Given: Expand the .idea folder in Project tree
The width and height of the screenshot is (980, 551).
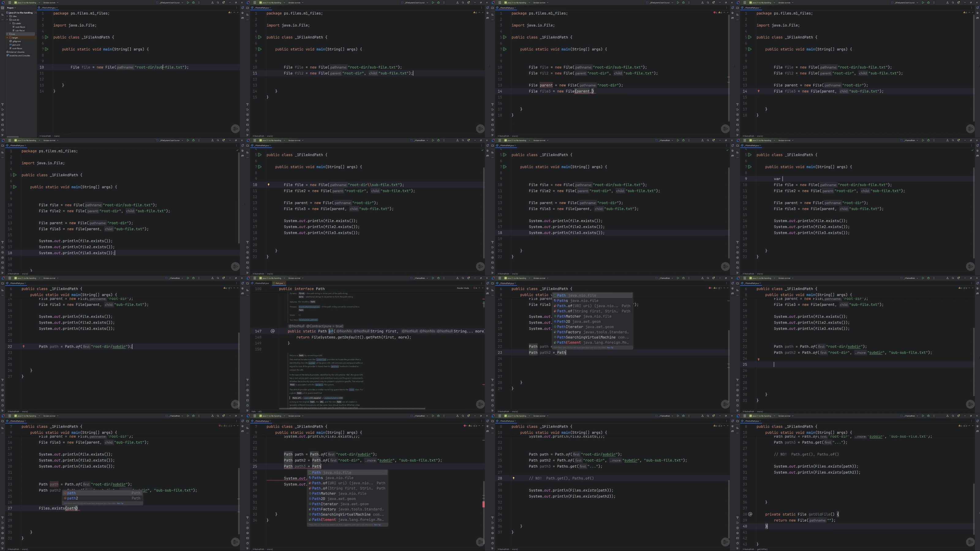Looking at the screenshot, I should coord(8,16).
